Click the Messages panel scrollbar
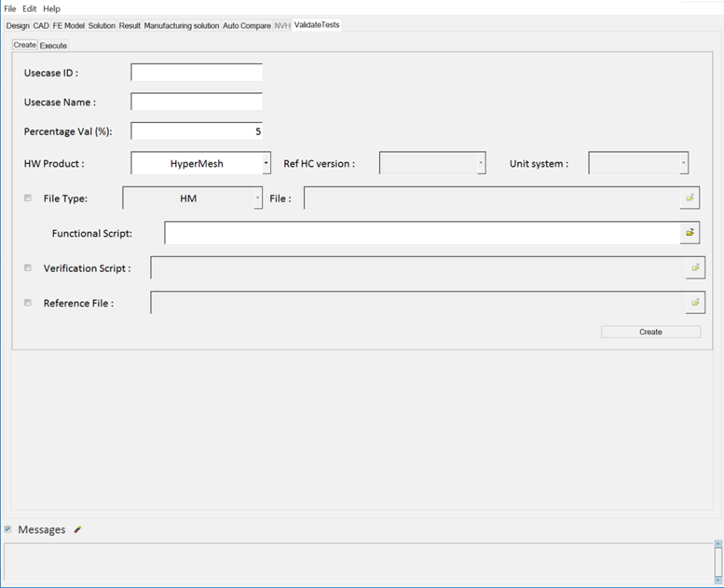 pyautogui.click(x=718, y=562)
